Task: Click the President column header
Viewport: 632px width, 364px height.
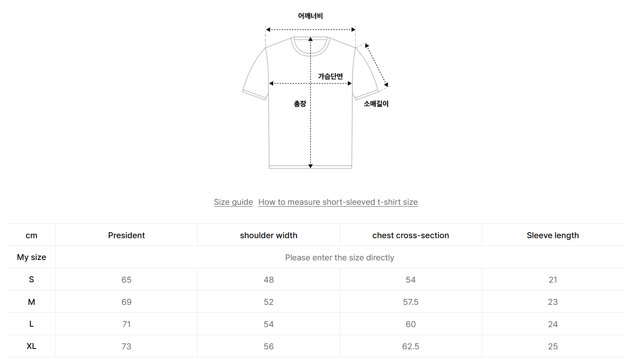Action: tap(126, 235)
